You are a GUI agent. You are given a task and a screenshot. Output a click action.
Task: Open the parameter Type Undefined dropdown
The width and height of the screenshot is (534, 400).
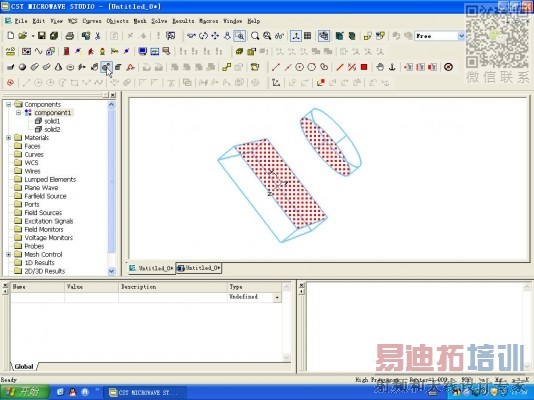[x=277, y=297]
